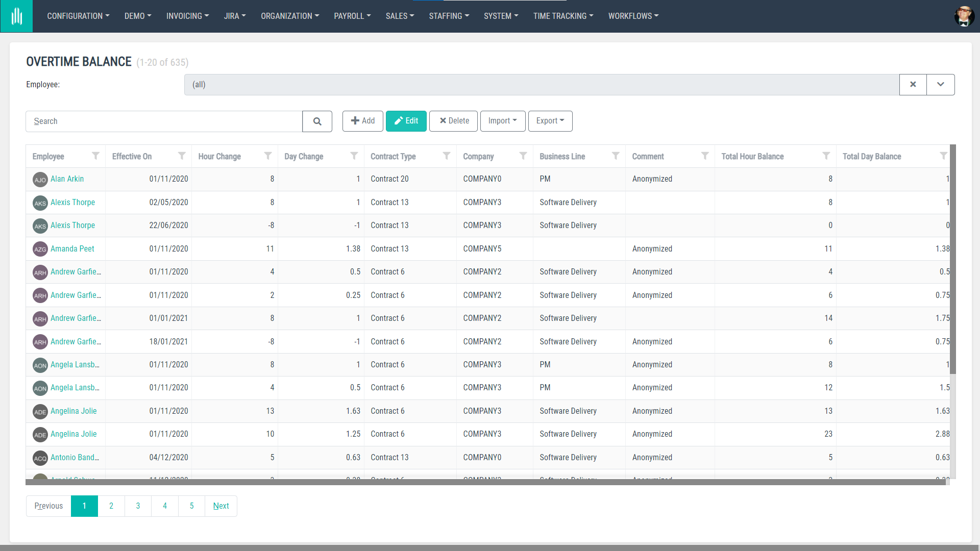Open the Import dropdown
This screenshot has width=980, height=551.
502,121
